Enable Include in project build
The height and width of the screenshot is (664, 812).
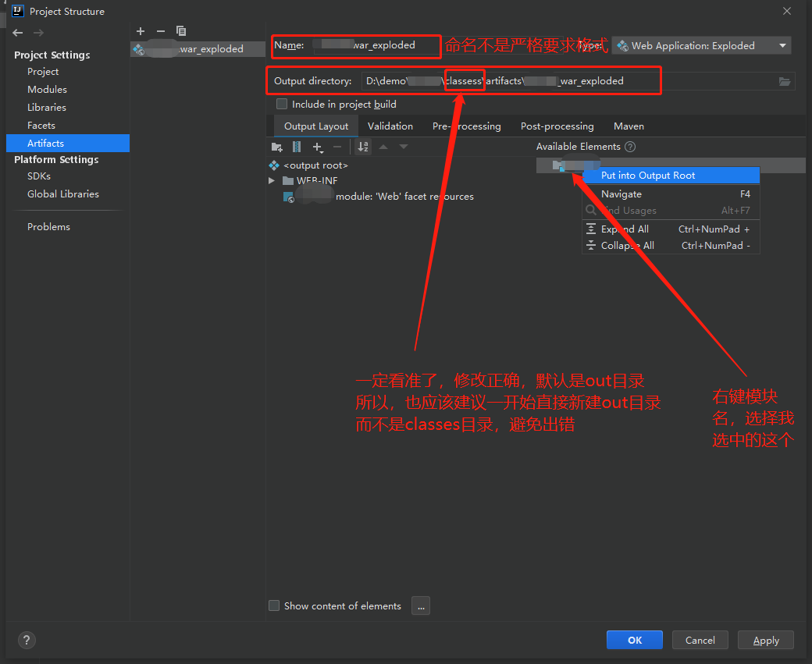(x=282, y=104)
